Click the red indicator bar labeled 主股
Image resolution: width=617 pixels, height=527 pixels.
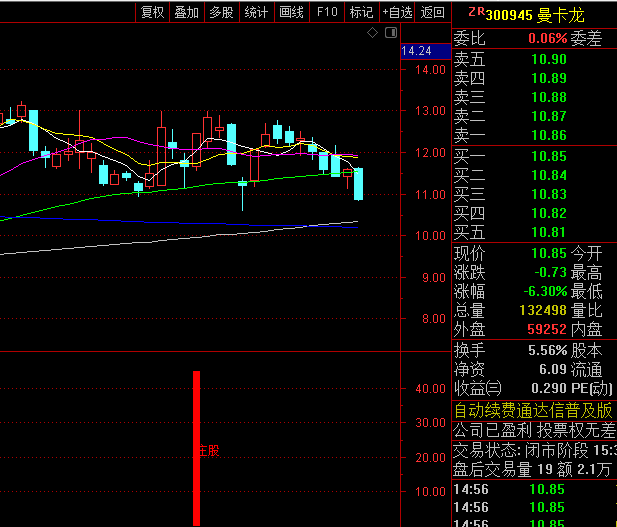tap(196, 448)
